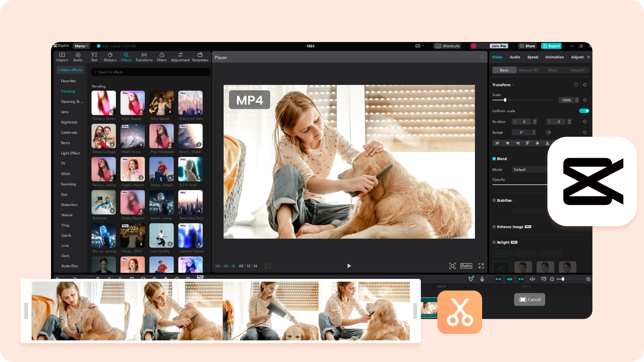The image size is (644, 362).
Task: Select the Remove BG sub-tab
Action: click(x=529, y=70)
